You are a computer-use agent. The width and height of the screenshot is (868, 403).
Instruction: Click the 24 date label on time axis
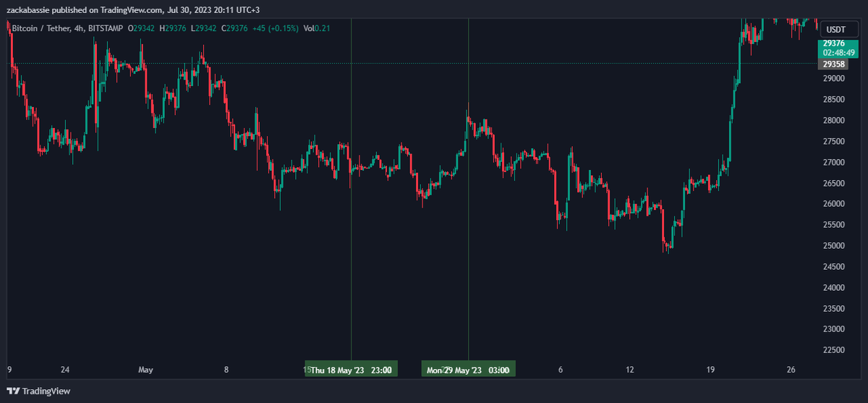point(65,370)
